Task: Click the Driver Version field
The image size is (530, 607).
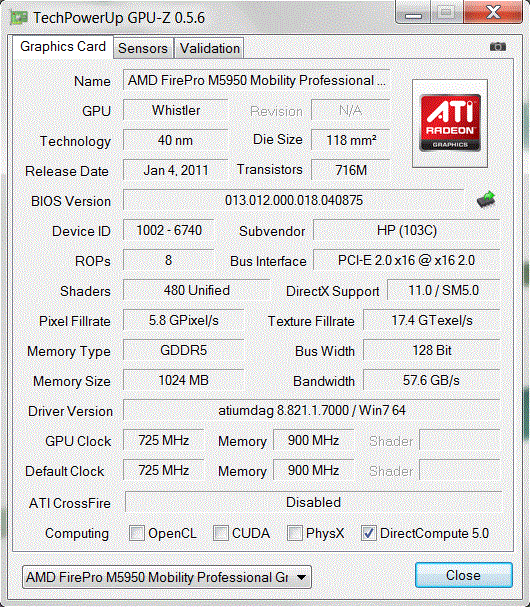Action: coord(312,410)
